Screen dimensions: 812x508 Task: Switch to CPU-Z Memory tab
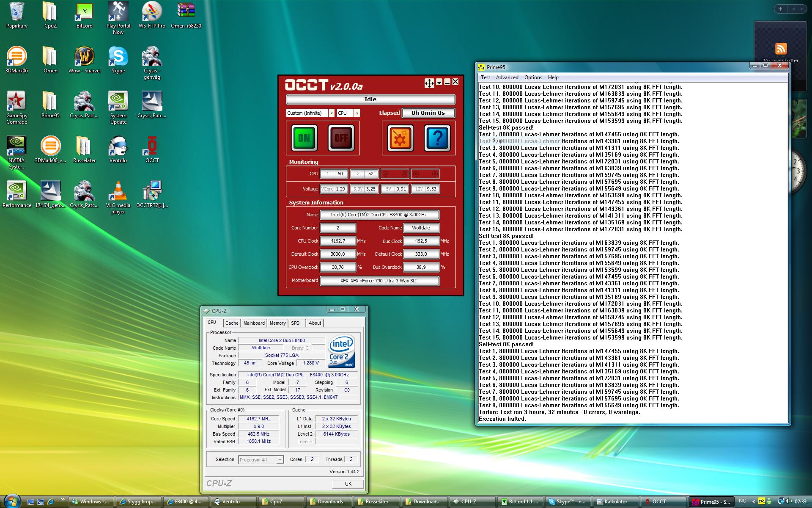(x=278, y=323)
